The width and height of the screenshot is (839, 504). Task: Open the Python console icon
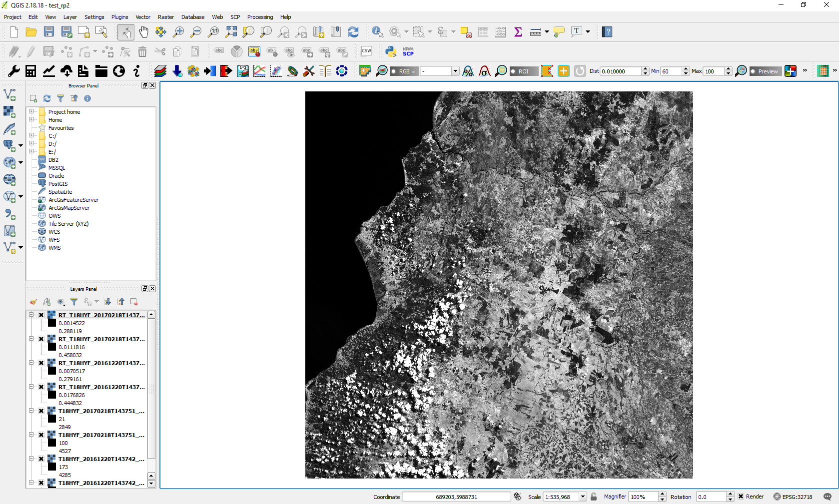(x=391, y=51)
